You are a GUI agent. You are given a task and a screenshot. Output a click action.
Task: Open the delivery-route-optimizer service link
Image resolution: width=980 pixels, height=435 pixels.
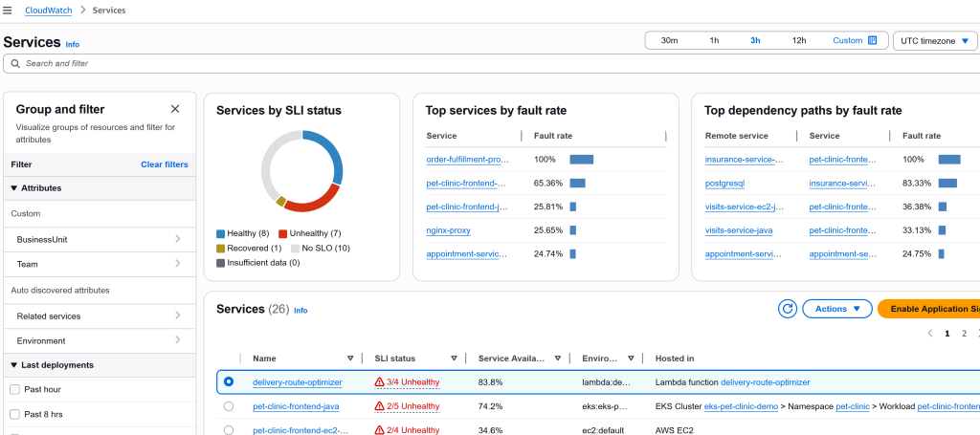(x=297, y=382)
